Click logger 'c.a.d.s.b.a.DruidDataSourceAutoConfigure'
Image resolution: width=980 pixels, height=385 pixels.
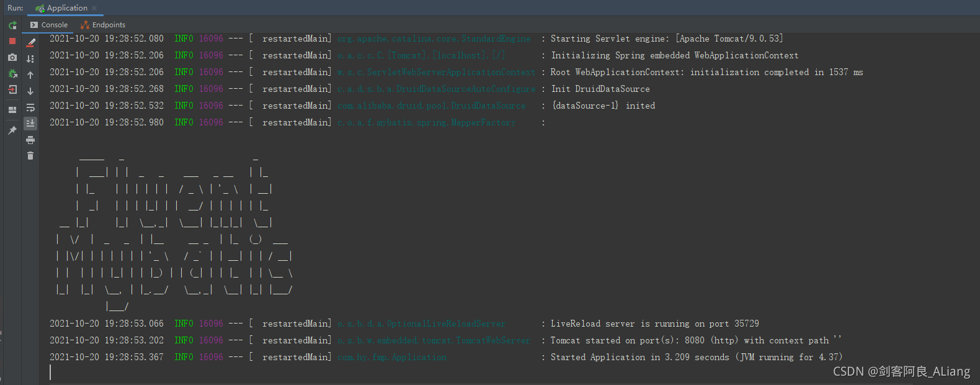pyautogui.click(x=437, y=89)
